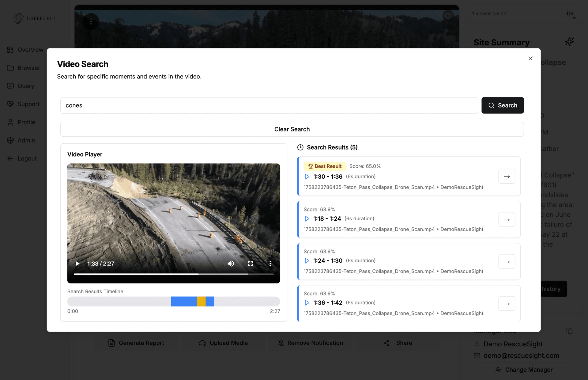The width and height of the screenshot is (588, 380).
Task: Open the video player options kebab menu
Action: 270,263
